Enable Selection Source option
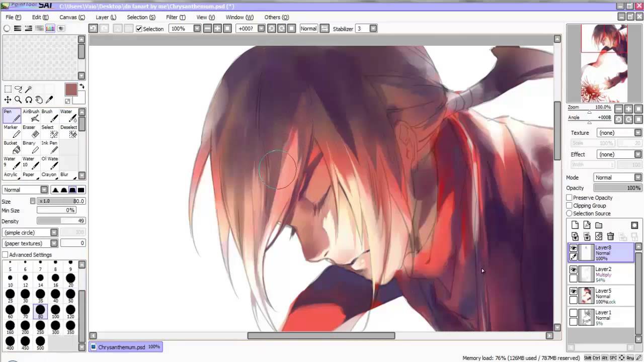644x362 pixels. 569,214
